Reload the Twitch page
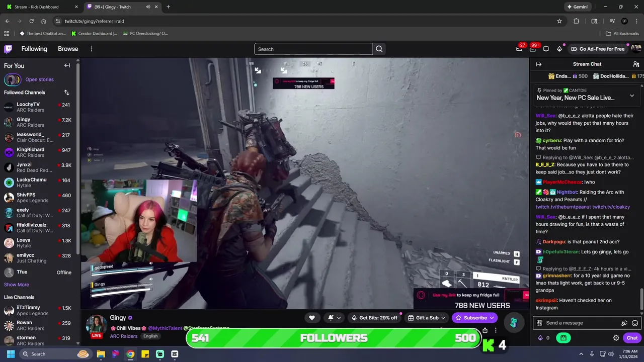 [x=31, y=21]
